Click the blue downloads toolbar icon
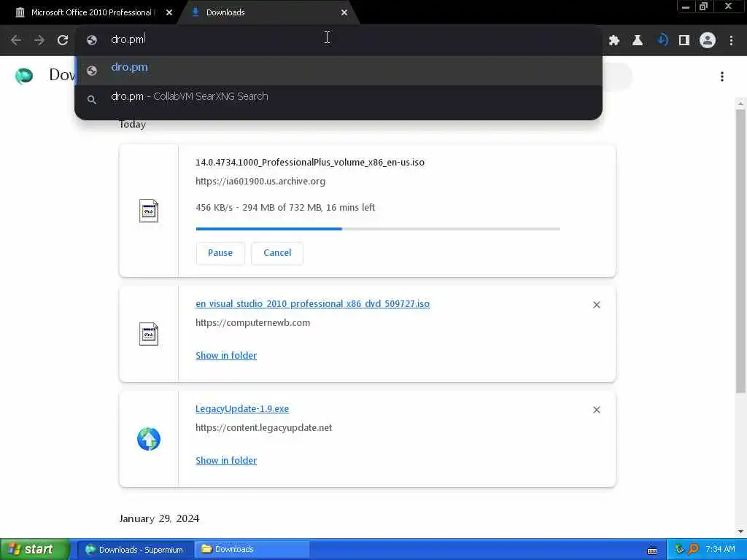This screenshot has width=747, height=560. click(x=661, y=40)
